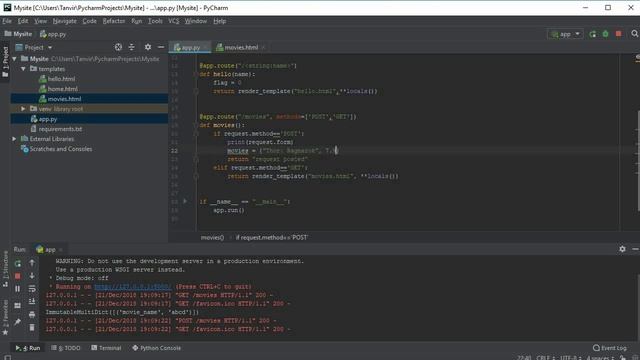Open the Navigate menu
Viewport: 640px width, 360px height.
(64, 21)
